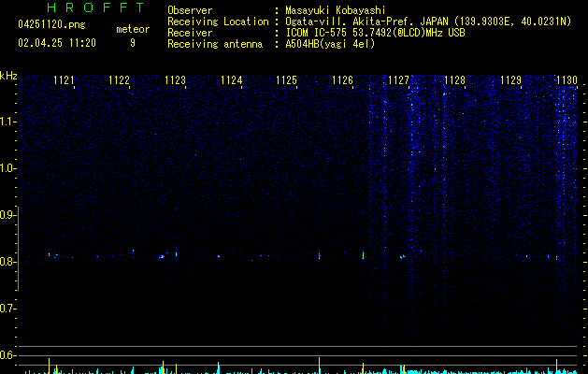Click the 1.1 kHz axis label
The image size is (588, 374).
tap(7, 122)
